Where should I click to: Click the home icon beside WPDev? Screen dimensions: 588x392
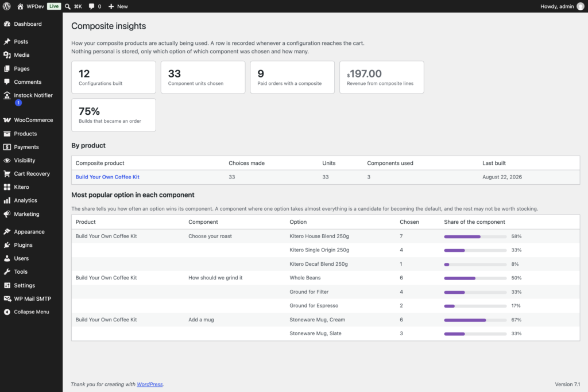(x=20, y=6)
